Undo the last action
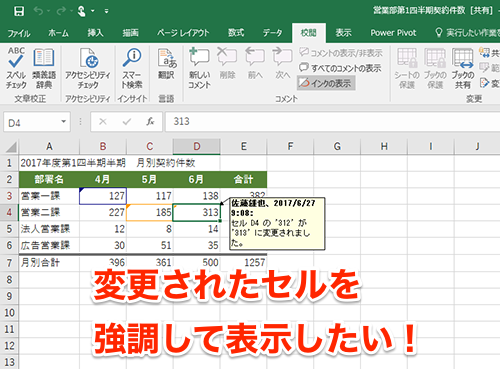 coord(38,11)
